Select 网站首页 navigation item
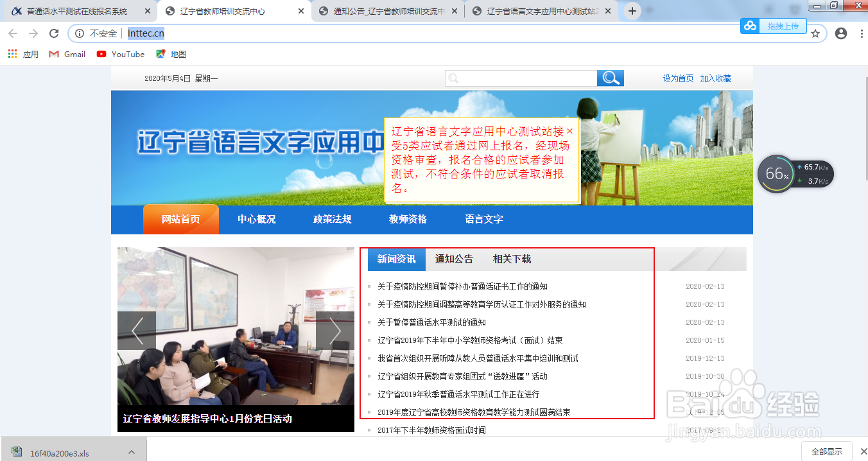 (181, 219)
